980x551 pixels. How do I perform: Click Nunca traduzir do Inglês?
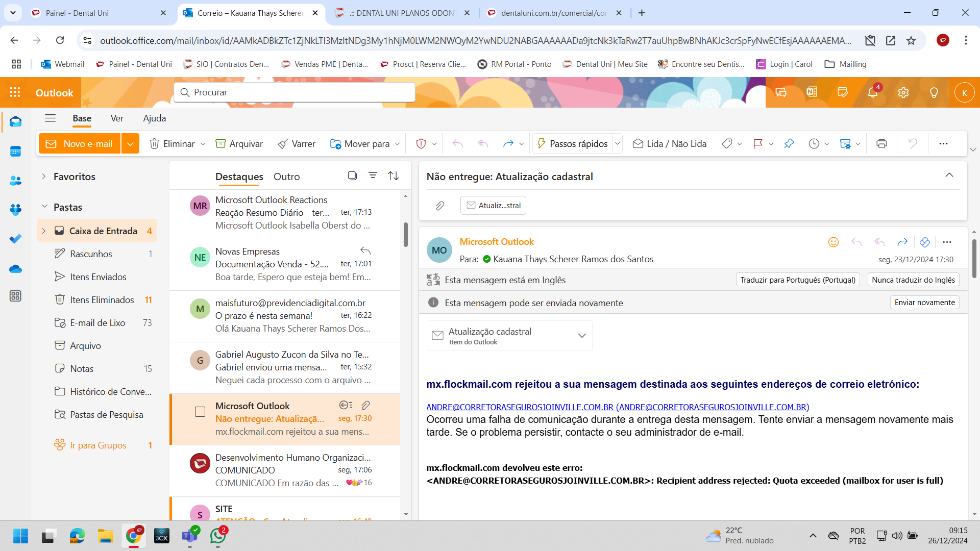point(913,280)
